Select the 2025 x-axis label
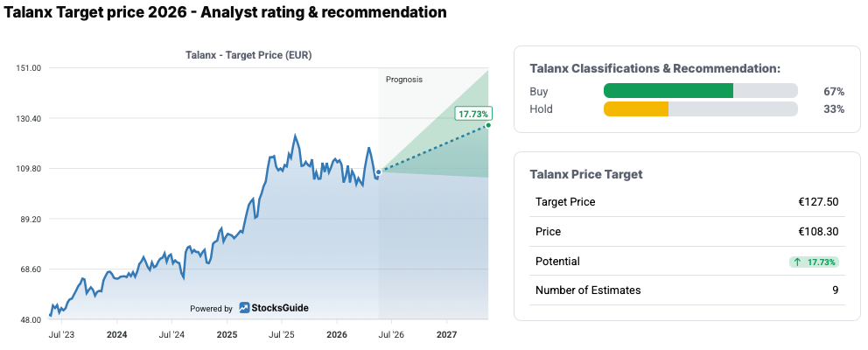Viewport: 868px width, 350px height. click(227, 335)
